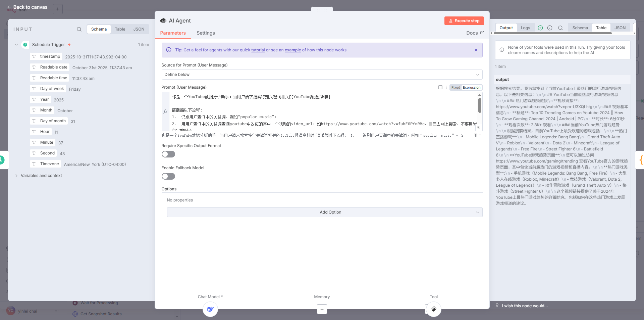Click the drag handle atop the AI Agent panel
The image size is (644, 320).
(322, 10)
